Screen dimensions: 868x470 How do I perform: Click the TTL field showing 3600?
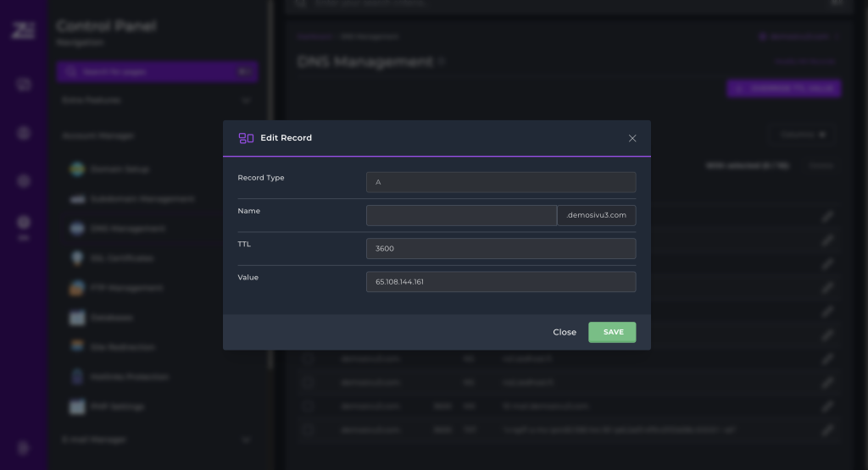pyautogui.click(x=501, y=249)
